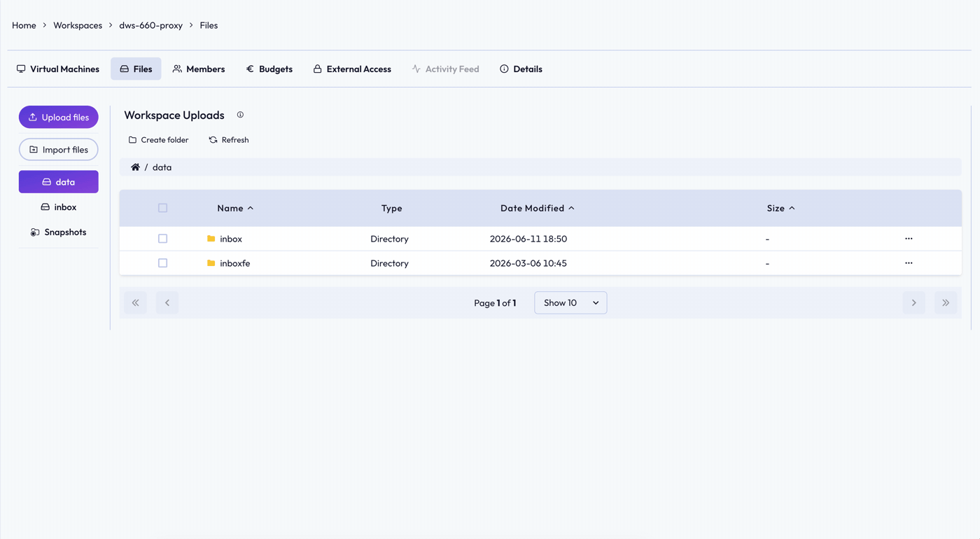
Task: Open the Show 10 page size dropdown
Action: click(x=570, y=303)
